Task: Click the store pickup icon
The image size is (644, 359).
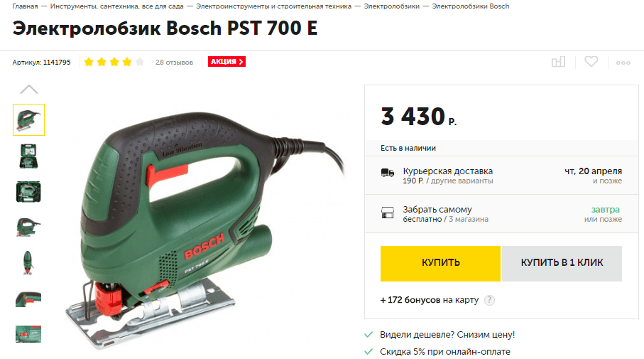Action: 387,212
